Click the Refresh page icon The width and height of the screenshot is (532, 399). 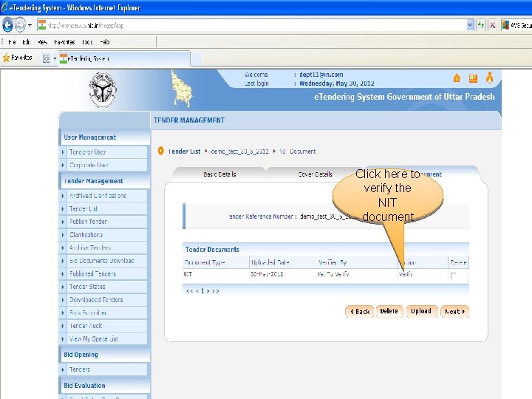(481, 25)
